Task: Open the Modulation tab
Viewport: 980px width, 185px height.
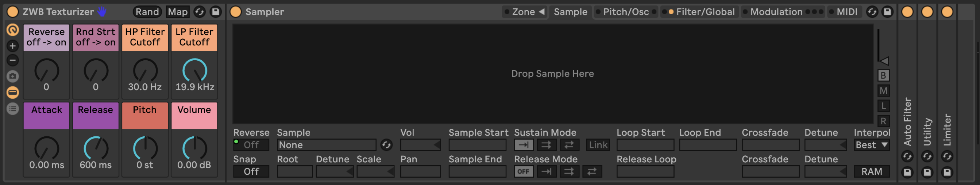Action: pyautogui.click(x=776, y=12)
